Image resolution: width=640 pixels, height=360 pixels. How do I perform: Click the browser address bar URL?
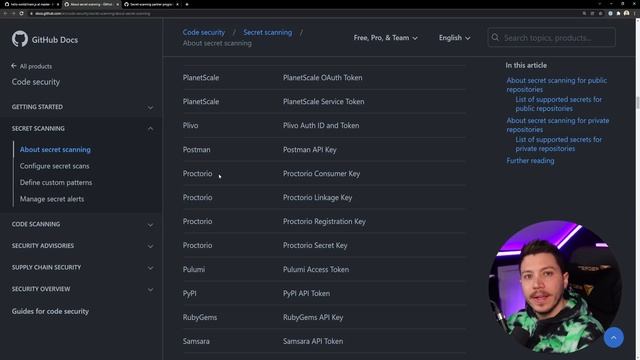point(92,13)
